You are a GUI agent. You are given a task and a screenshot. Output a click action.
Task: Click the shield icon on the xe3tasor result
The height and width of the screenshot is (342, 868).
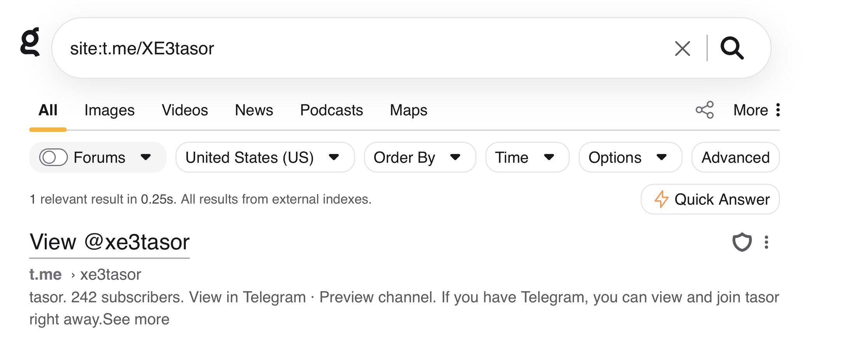[x=742, y=242]
